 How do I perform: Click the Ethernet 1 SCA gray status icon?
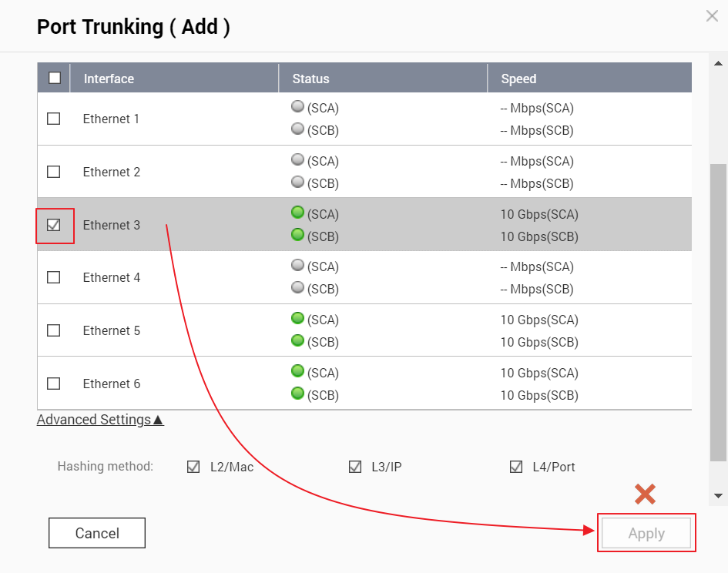pyautogui.click(x=297, y=107)
